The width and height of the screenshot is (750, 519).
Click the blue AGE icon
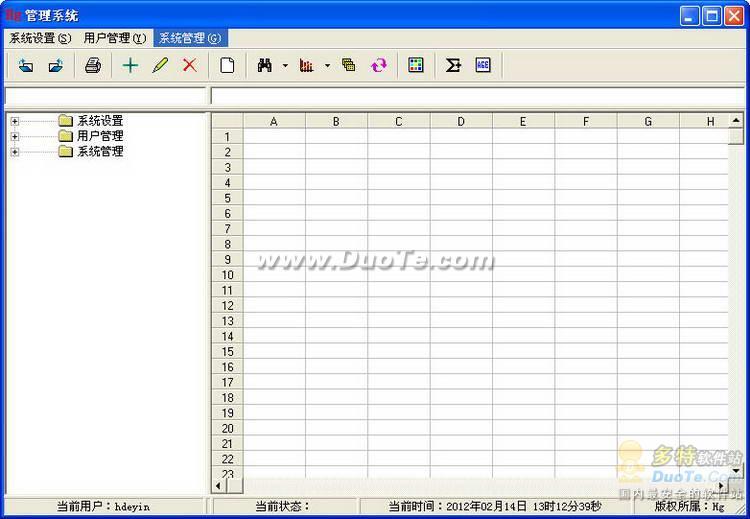[x=483, y=65]
